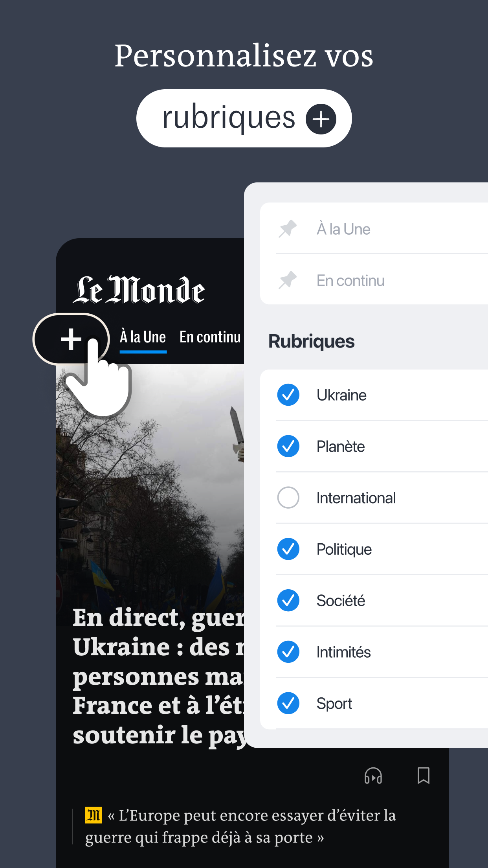
Task: Toggle the Intimités checkbox
Action: tap(288, 652)
